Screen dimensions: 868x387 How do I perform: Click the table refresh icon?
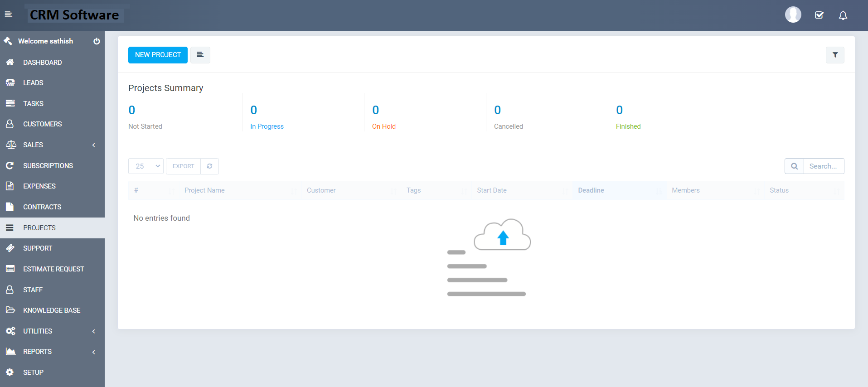point(209,166)
